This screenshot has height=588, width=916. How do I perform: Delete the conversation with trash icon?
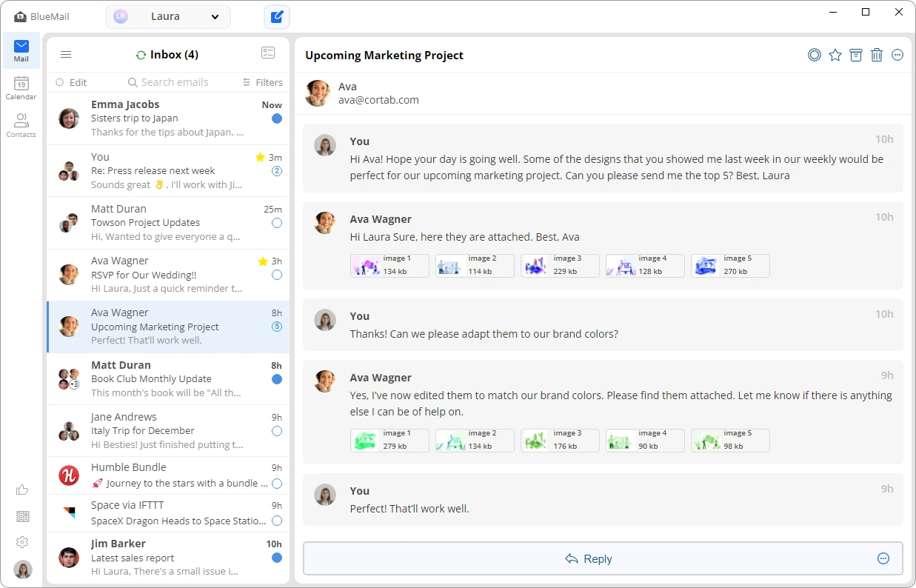click(877, 55)
